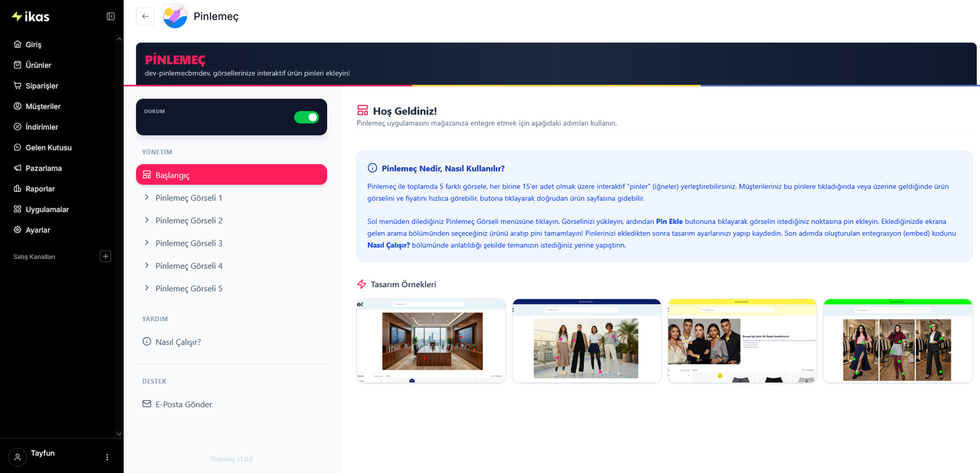Image resolution: width=980 pixels, height=473 pixels.
Task: Click the sidebar scroll down arrow
Action: (119, 434)
